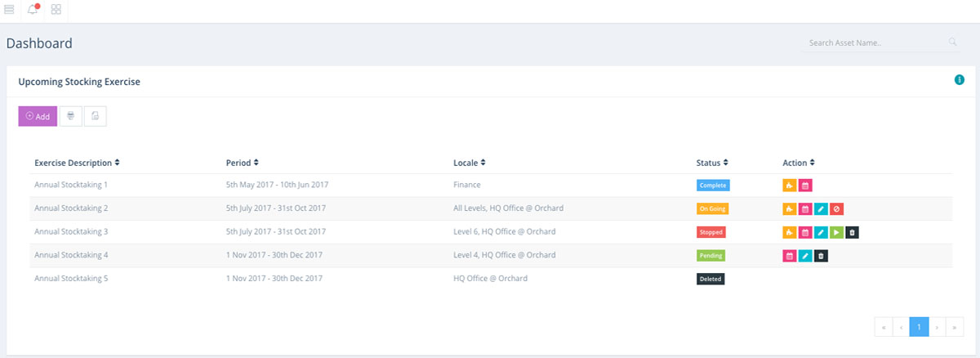980x358 pixels.
Task: Go to pagination page 1
Action: [x=919, y=327]
